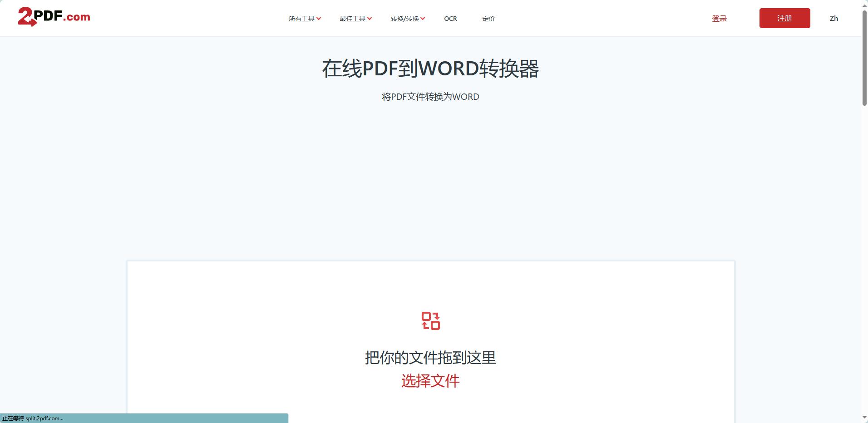Expand the 最佳工具 dropdown
868x423 pixels.
pyautogui.click(x=355, y=19)
